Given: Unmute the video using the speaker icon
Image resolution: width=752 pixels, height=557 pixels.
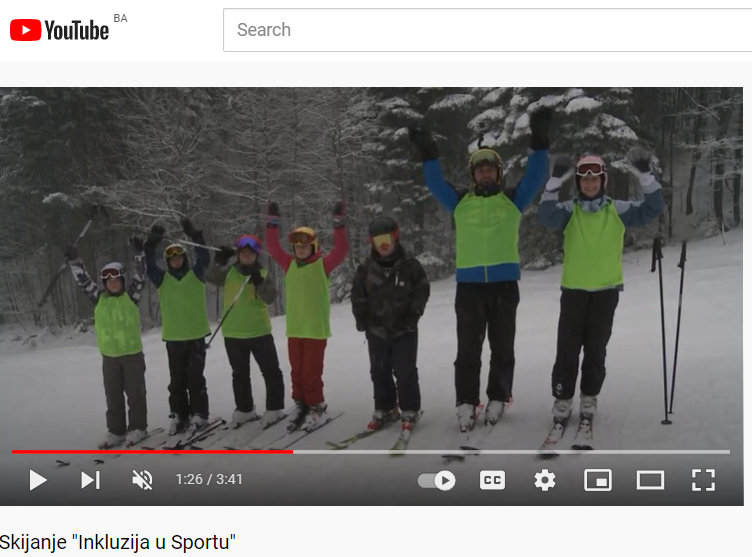Looking at the screenshot, I should 142,480.
